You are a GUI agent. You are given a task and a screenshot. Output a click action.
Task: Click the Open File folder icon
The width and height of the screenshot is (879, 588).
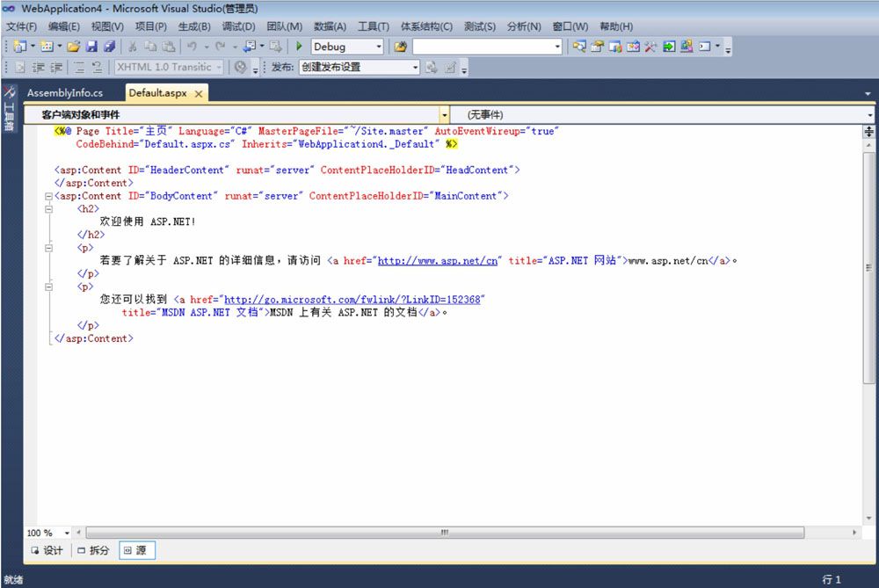tap(74, 47)
